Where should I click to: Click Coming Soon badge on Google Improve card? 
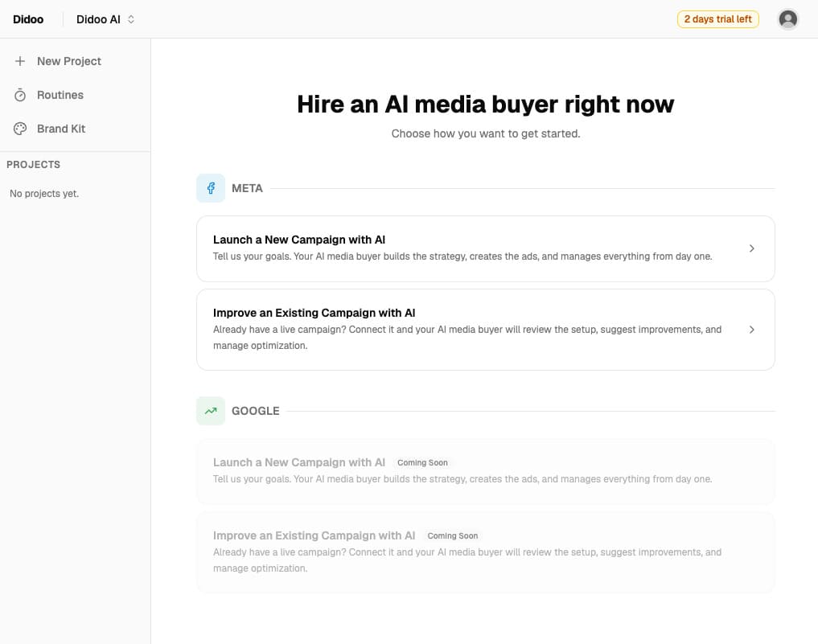click(x=453, y=535)
